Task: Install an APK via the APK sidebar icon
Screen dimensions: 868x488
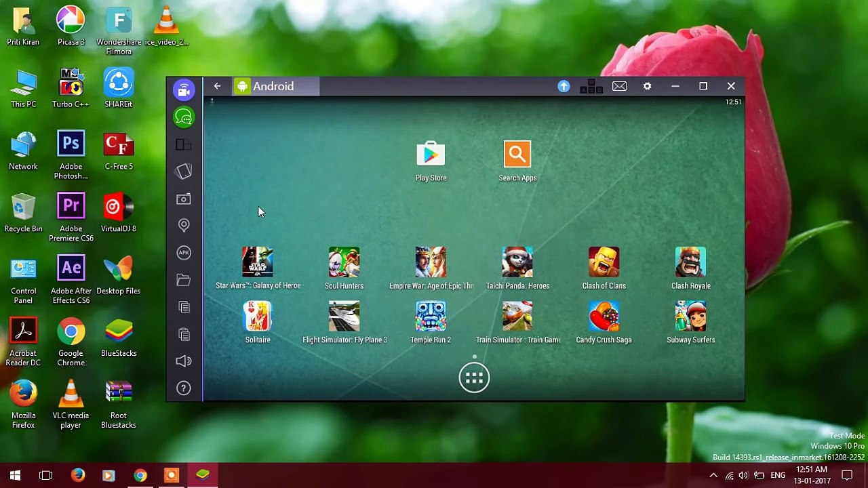Action: (184, 253)
